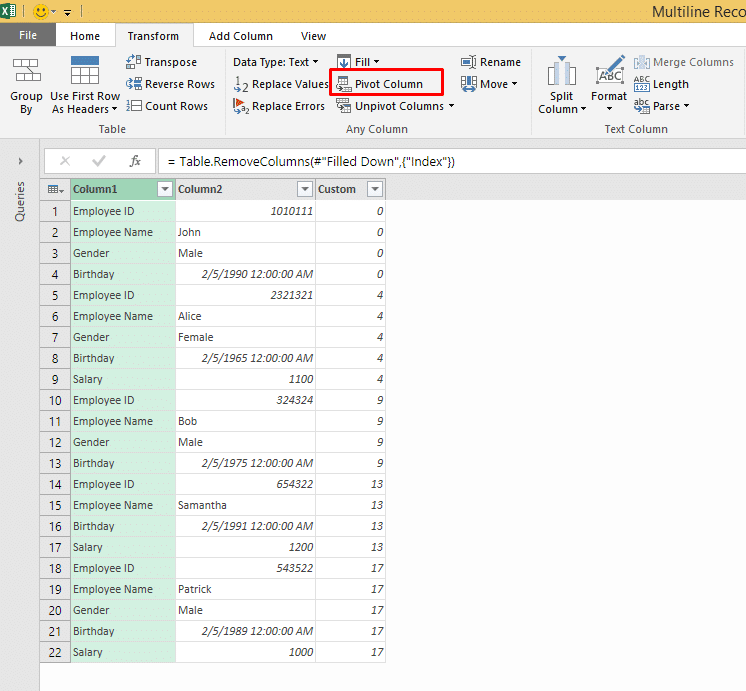Click Replace Errors in Any Column group

click(279, 106)
